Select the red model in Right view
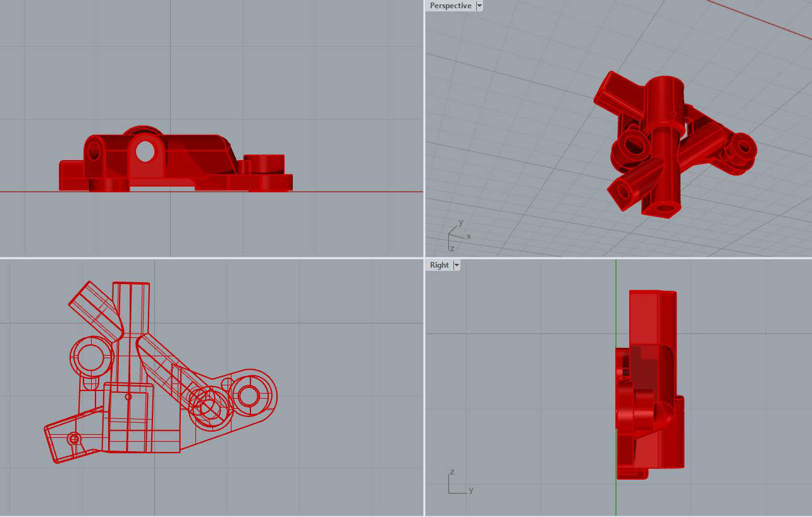The height and width of the screenshot is (517, 812). tap(648, 380)
